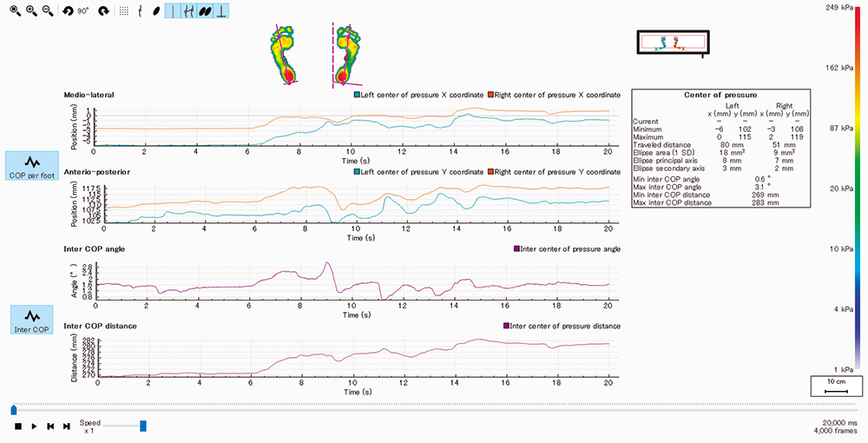The image size is (868, 443).
Task: Select the Inter COP view
Action: tap(31, 320)
